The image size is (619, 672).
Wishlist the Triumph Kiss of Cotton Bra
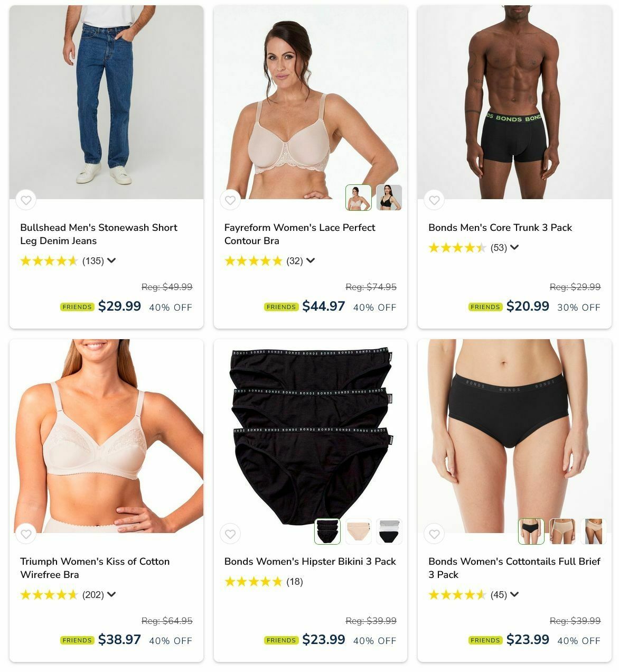click(26, 534)
